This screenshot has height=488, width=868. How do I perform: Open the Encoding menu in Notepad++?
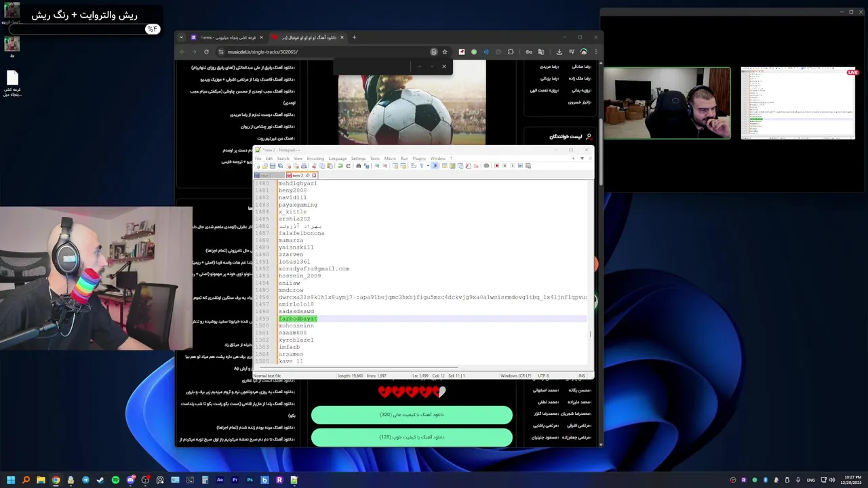315,159
